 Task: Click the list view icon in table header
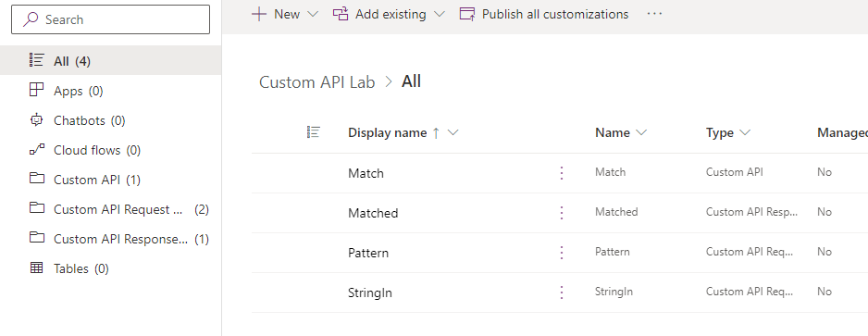(314, 132)
